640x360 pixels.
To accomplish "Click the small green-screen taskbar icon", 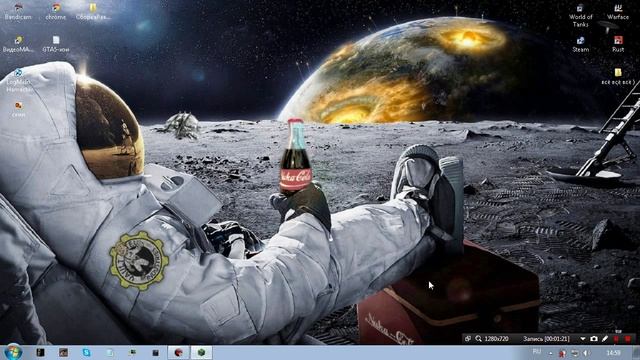I will tap(132, 352).
